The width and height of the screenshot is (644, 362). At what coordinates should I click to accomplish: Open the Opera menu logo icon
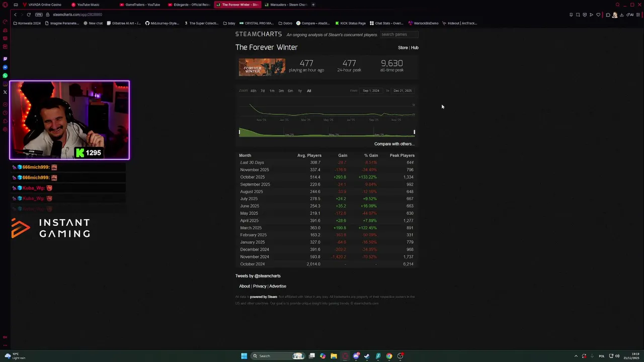click(6, 5)
